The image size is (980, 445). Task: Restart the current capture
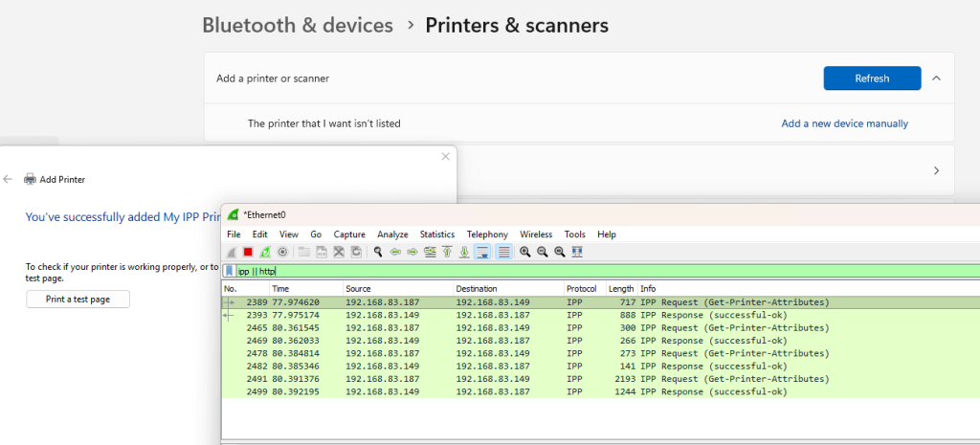coord(264,252)
